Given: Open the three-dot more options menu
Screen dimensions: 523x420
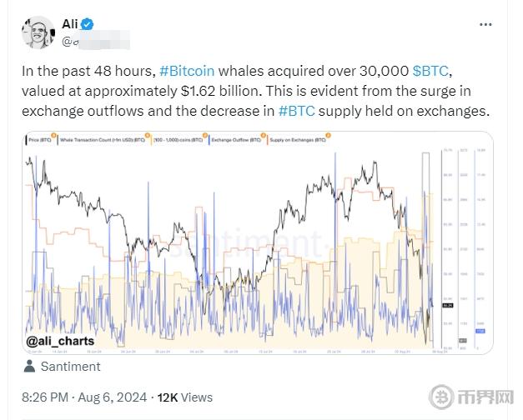Looking at the screenshot, I should coord(485,25).
